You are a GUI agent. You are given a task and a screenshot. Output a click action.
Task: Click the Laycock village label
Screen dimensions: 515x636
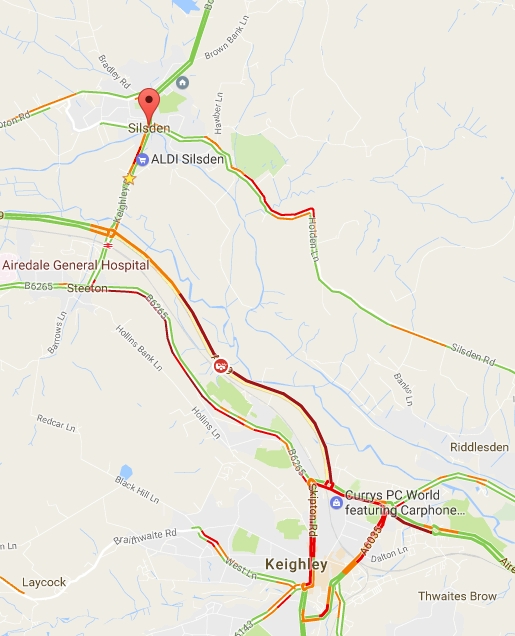click(44, 582)
